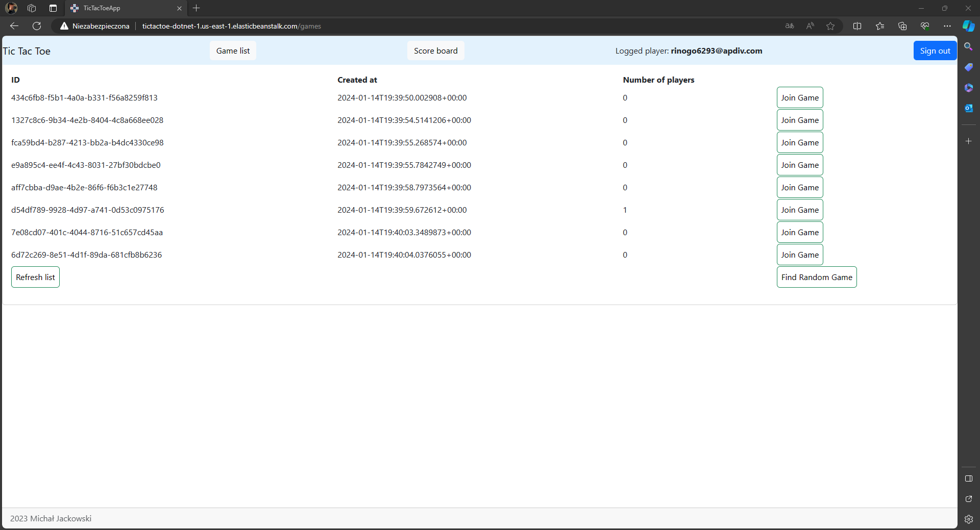Open the browser profile avatar
Screen dimensions: 980x530
tap(11, 8)
